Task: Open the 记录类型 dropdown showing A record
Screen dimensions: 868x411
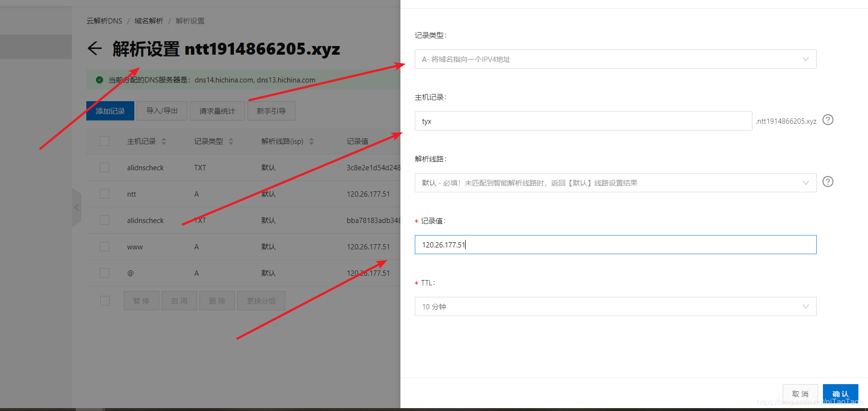Action: 615,59
